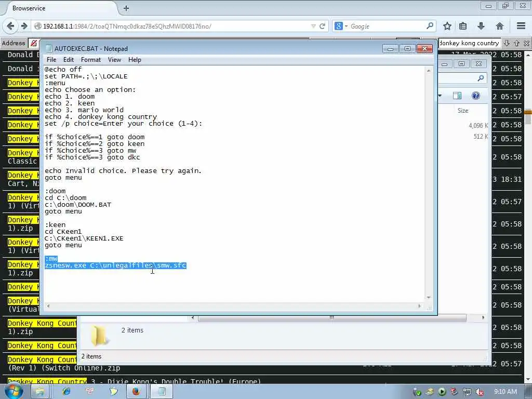
Task: Toggle the Explorer preview pane icon
Action: click(x=457, y=96)
